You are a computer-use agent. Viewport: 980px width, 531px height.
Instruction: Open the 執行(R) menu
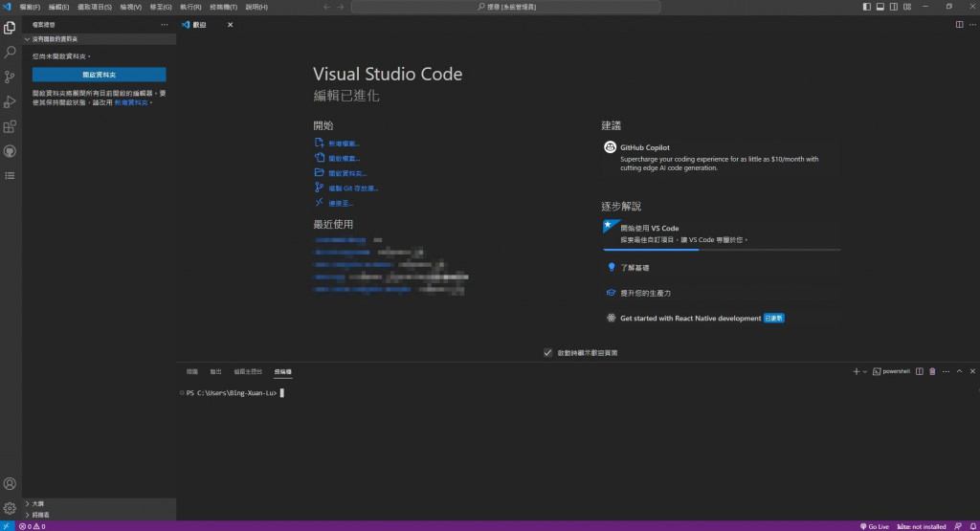190,7
